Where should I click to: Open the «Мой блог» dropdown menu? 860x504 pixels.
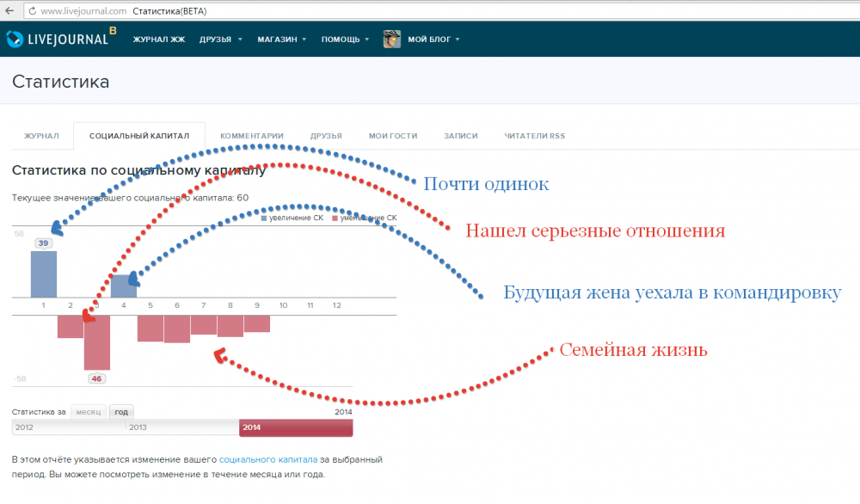433,40
